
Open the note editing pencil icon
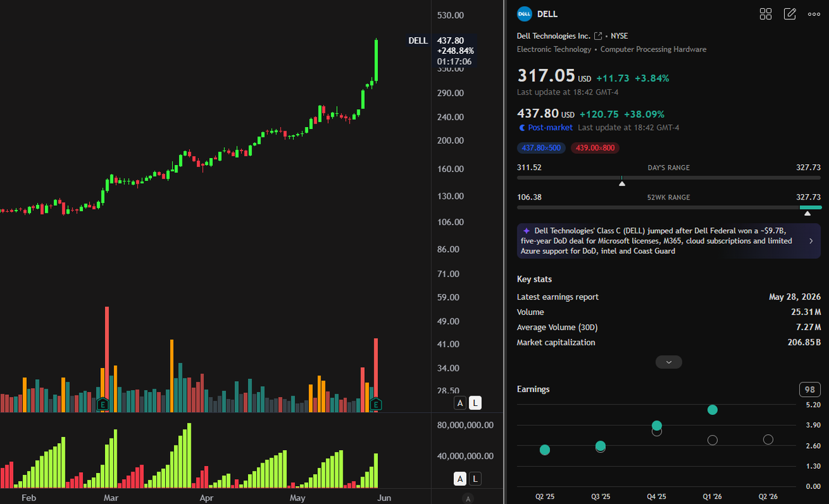(x=790, y=14)
